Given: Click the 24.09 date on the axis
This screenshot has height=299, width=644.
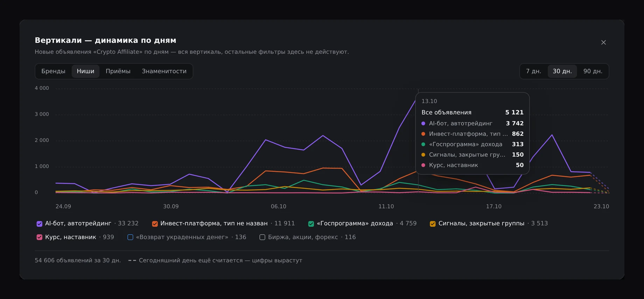Looking at the screenshot, I should tap(63, 206).
